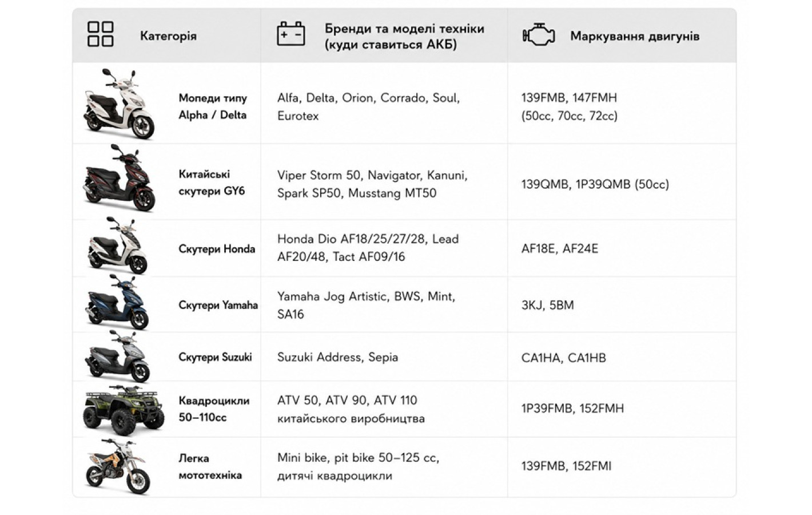The image size is (812, 515).
Task: Select the white Alpha / Delta moped image
Action: (119, 104)
